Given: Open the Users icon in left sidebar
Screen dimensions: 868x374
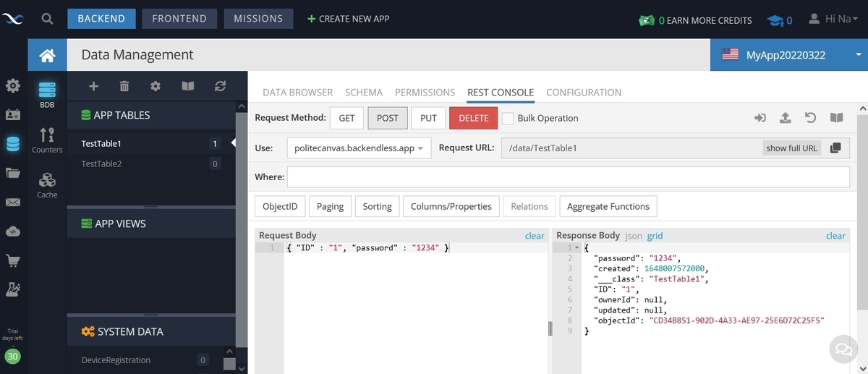Looking at the screenshot, I should click(13, 114).
